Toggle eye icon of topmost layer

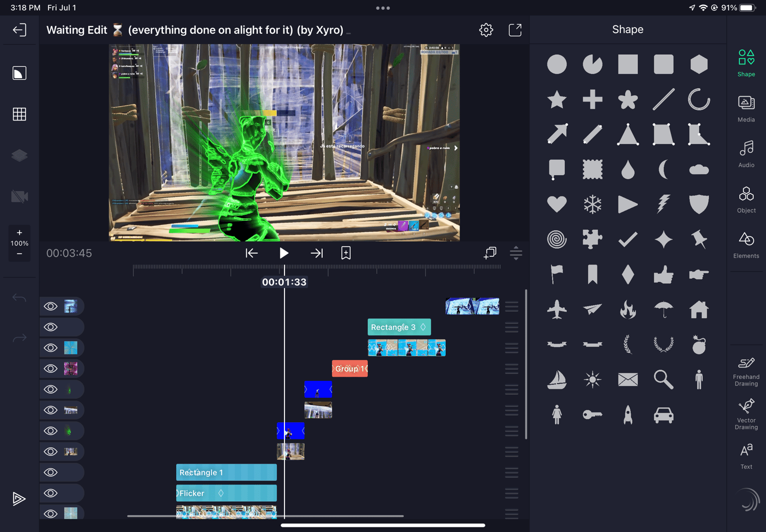51,306
